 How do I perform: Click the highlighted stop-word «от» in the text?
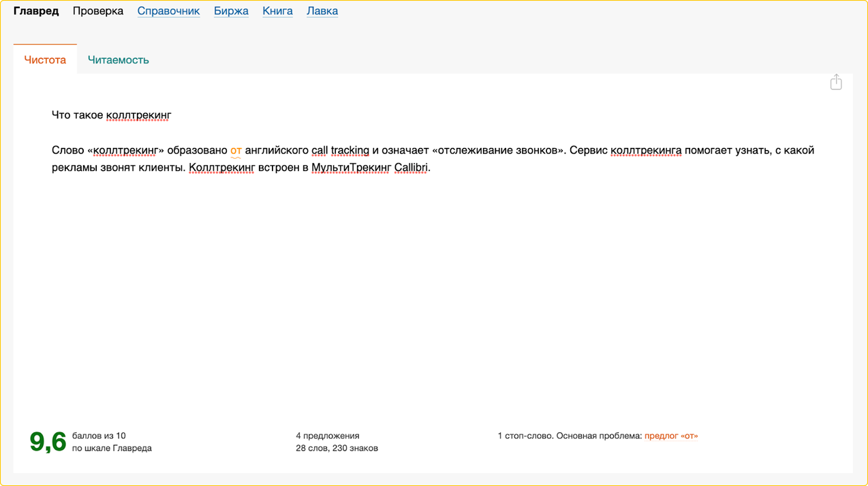pyautogui.click(x=236, y=150)
